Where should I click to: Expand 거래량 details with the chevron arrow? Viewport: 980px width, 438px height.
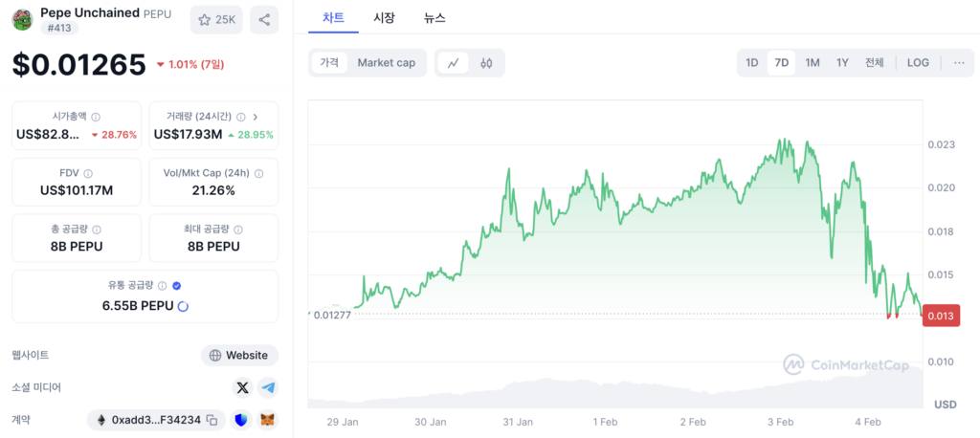[255, 117]
